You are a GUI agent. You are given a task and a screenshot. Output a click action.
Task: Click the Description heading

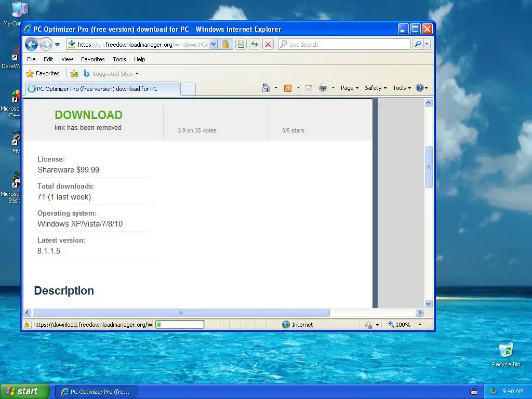[64, 291]
